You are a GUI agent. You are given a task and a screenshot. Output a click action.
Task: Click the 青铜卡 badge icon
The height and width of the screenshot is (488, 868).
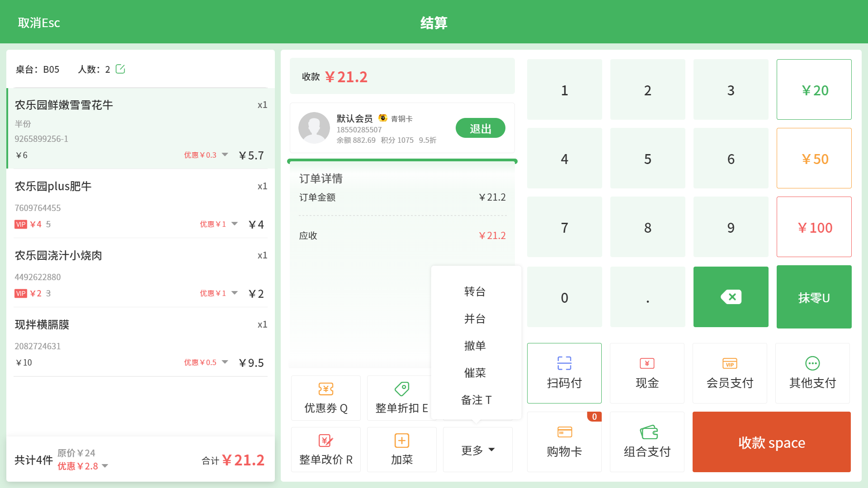[x=383, y=118]
